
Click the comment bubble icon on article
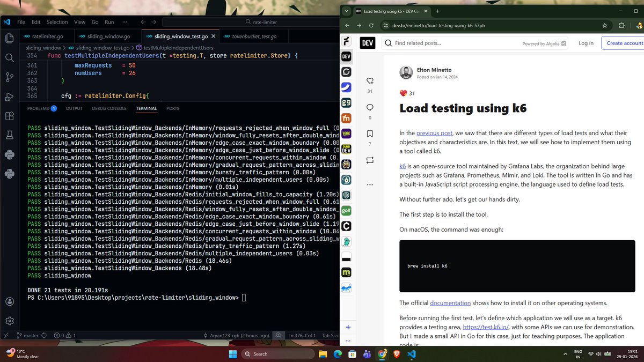tap(370, 107)
